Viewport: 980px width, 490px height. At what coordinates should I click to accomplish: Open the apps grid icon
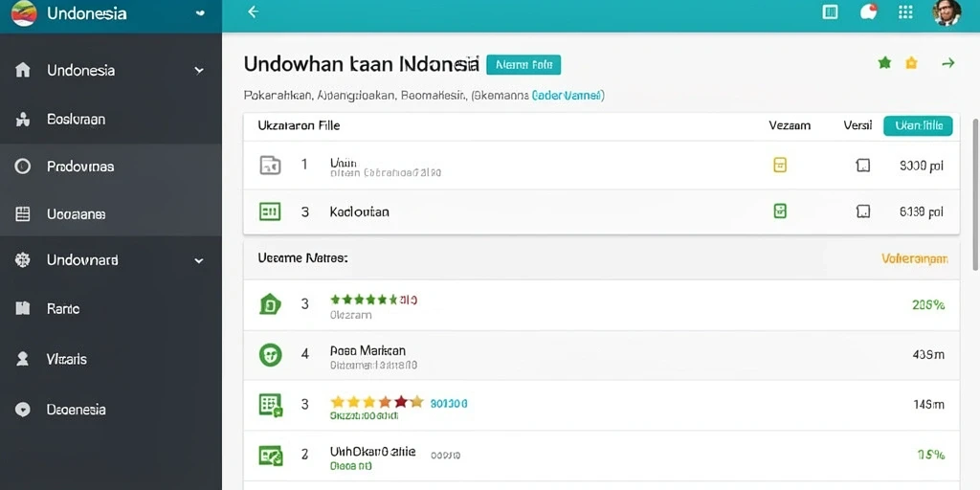[905, 11]
